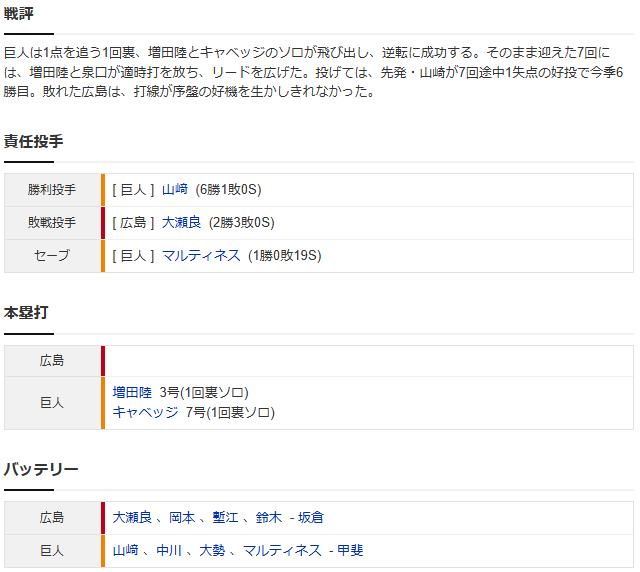Viewport: 640px width, 572px height.
Task: Select the 敗戦投手 row label
Action: pyautogui.click(x=52, y=223)
